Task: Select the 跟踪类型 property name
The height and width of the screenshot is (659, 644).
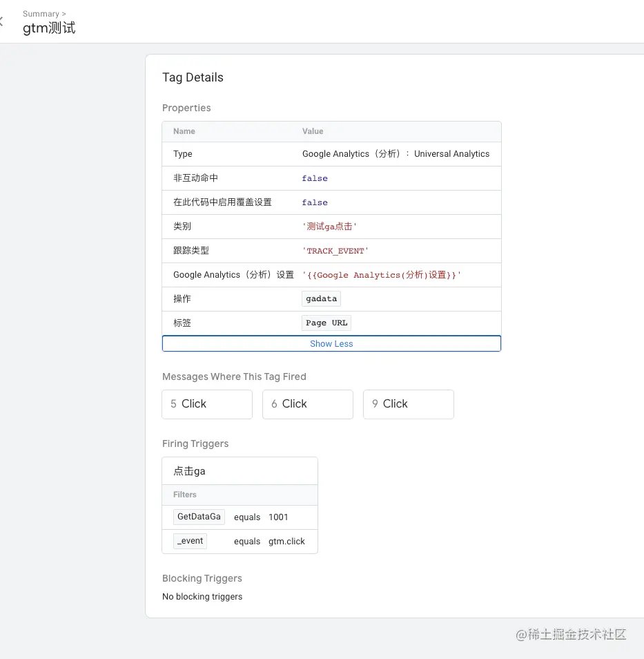Action: (x=191, y=251)
